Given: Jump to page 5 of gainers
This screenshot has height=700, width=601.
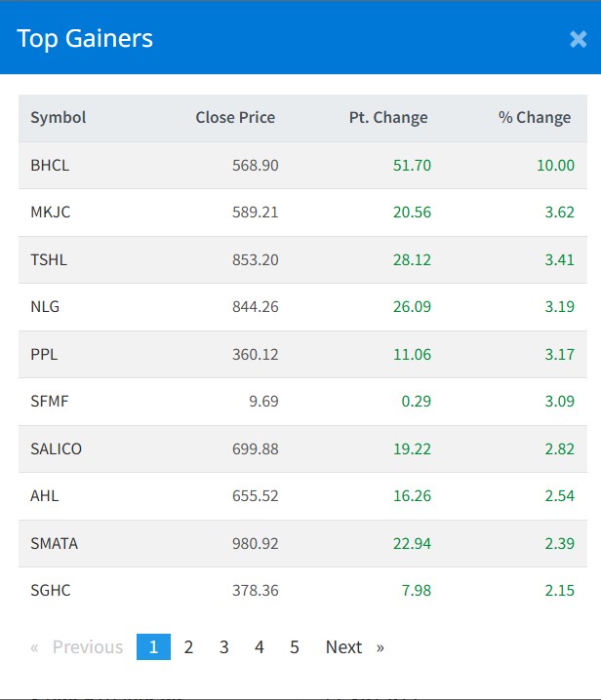Looking at the screenshot, I should (x=294, y=647).
